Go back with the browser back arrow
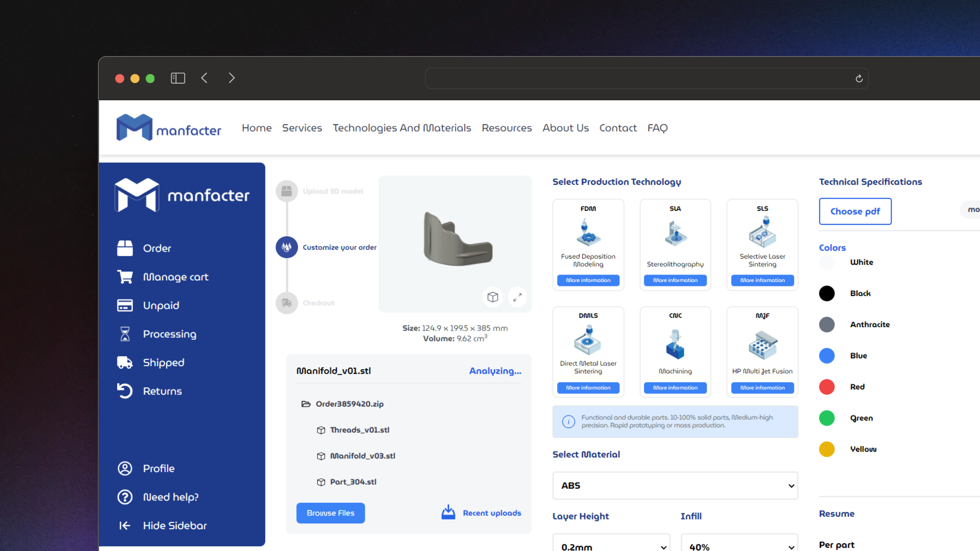980x551 pixels. click(x=204, y=78)
